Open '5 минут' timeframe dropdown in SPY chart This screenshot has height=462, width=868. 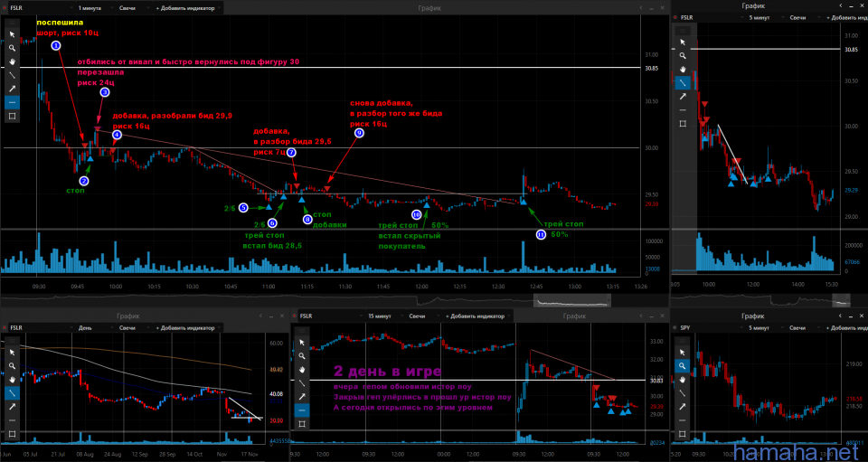[765, 327]
